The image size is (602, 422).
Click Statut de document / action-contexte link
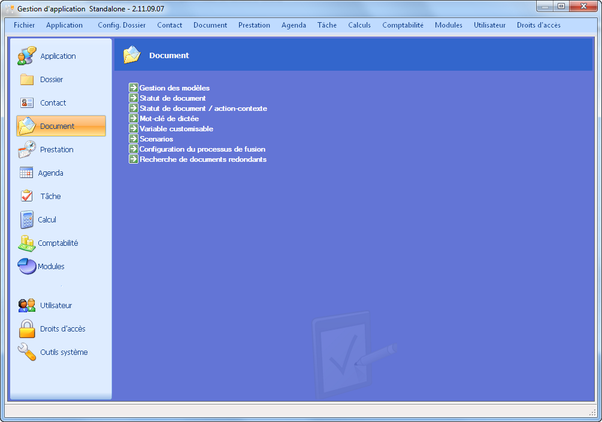point(203,108)
